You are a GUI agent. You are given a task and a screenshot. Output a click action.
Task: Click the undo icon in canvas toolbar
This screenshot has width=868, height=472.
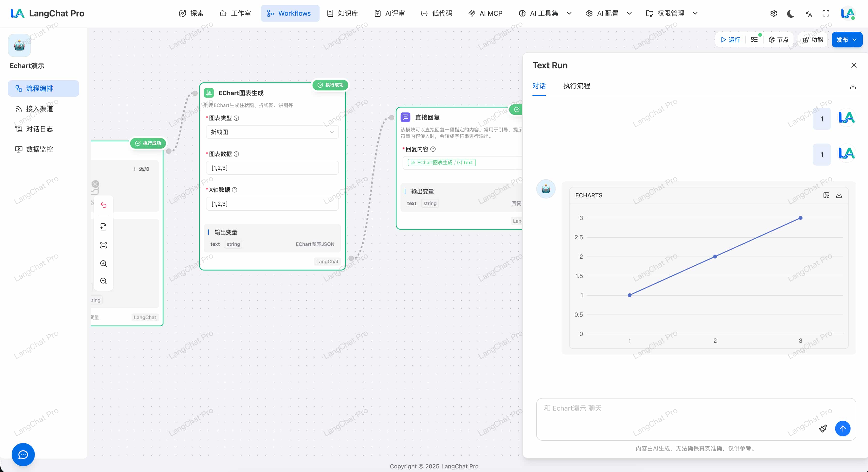tap(103, 205)
